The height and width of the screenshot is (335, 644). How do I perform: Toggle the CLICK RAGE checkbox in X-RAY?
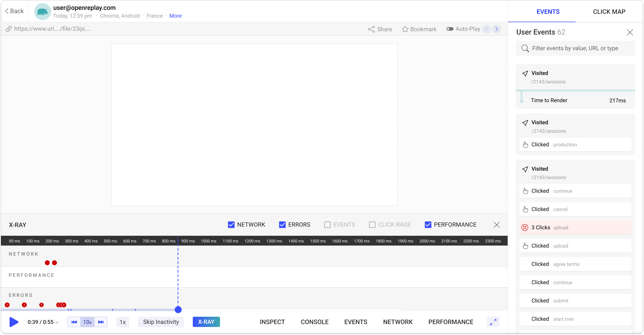coord(372,225)
